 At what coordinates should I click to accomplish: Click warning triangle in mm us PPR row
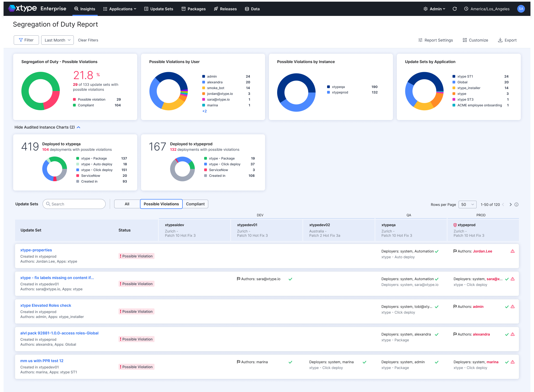click(x=513, y=362)
